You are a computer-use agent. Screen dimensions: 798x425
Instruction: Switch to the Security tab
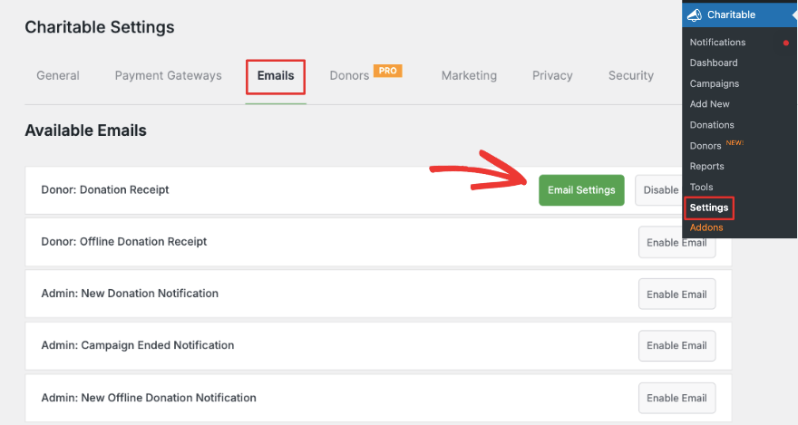631,76
